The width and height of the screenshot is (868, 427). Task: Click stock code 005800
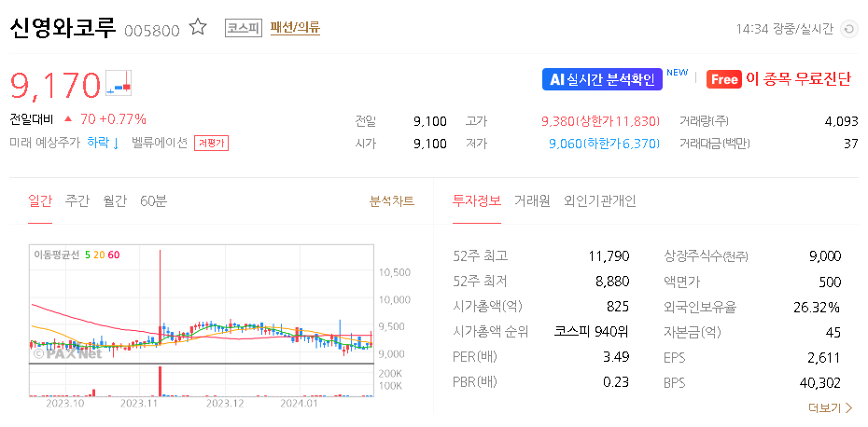pos(152,30)
